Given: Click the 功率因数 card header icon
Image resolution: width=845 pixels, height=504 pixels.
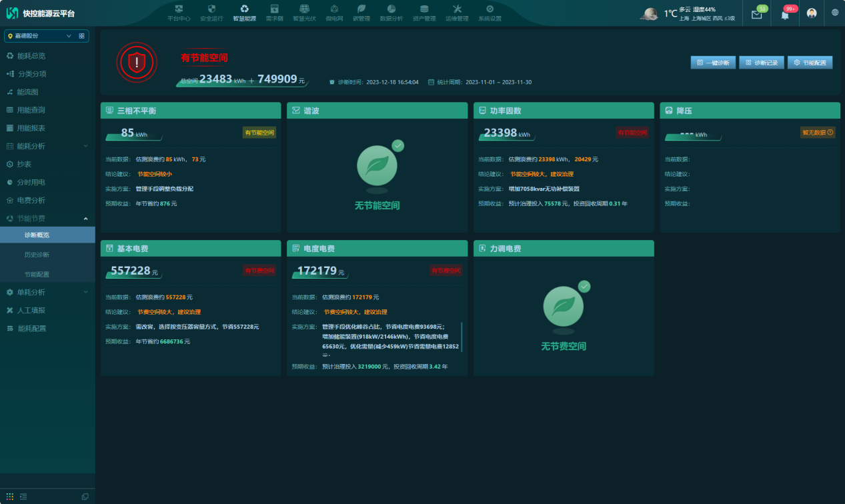Looking at the screenshot, I should pyautogui.click(x=483, y=110).
